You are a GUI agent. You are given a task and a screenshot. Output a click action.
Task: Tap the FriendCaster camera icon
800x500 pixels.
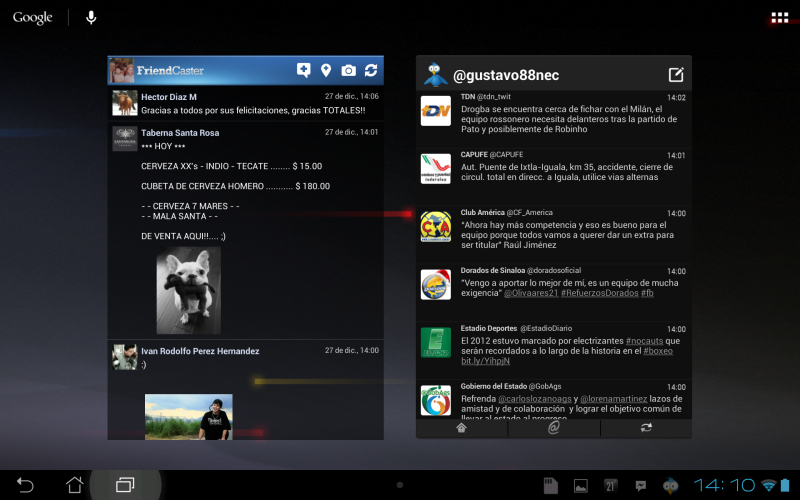tap(348, 70)
